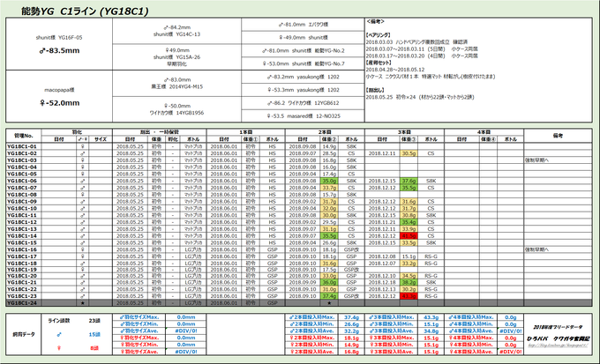Viewport: 600px width, 364px height.
Task: Click the '♀-49.0mm shunit様' ancestor cell
Action: coord(303,38)
